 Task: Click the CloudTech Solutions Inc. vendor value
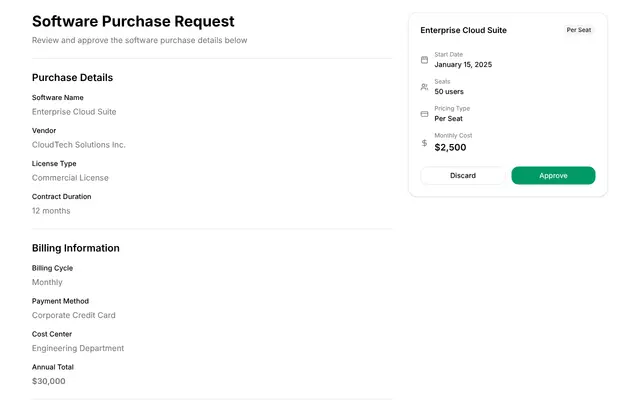(78, 145)
